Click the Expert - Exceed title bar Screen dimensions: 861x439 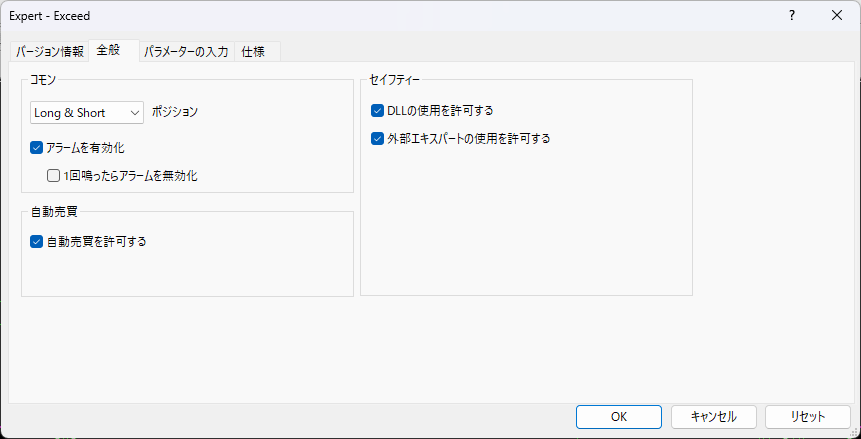click(384, 16)
